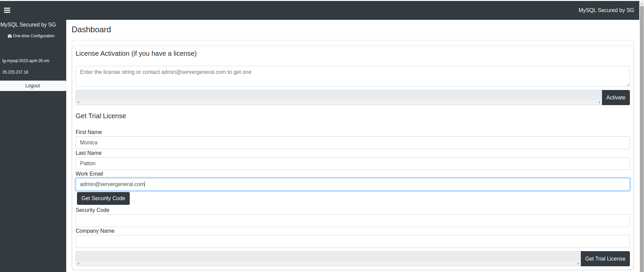Click right arrow of trial license scrollbar
The image size is (644, 272).
pyautogui.click(x=578, y=264)
